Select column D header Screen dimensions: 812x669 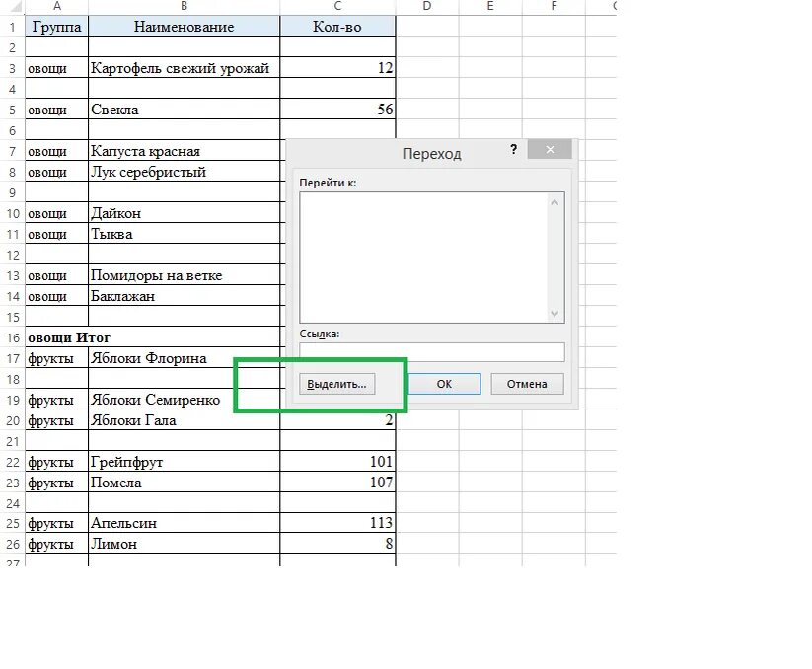click(x=426, y=6)
